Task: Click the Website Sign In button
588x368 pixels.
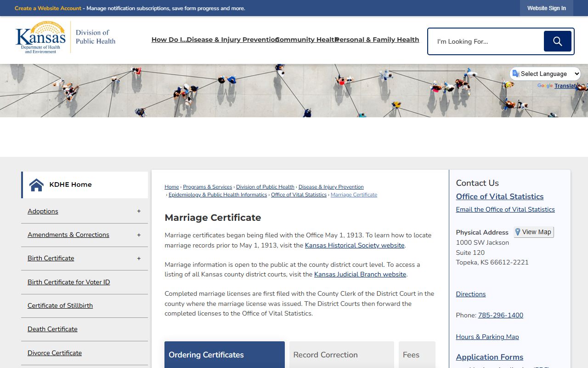Action: point(547,8)
